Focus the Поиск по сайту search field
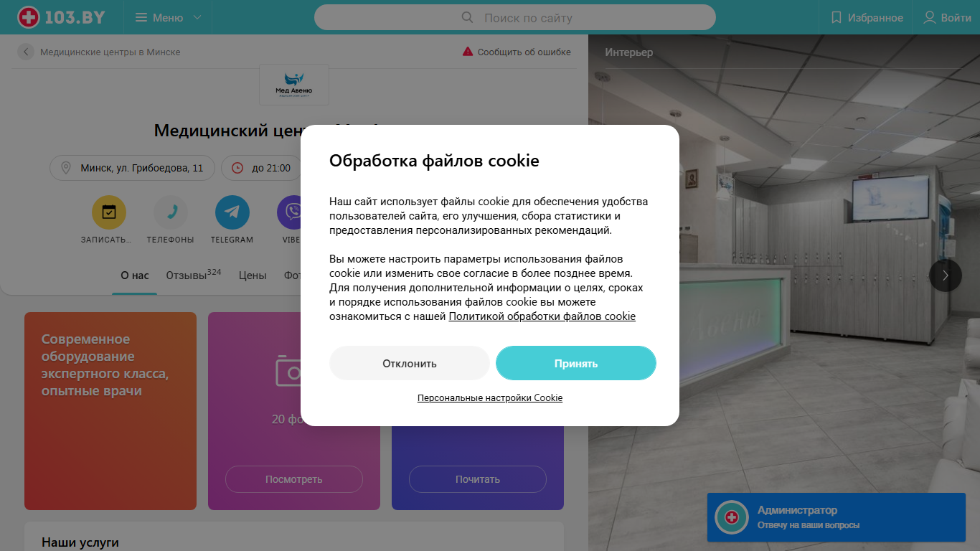This screenshot has height=551, width=980. tap(515, 17)
